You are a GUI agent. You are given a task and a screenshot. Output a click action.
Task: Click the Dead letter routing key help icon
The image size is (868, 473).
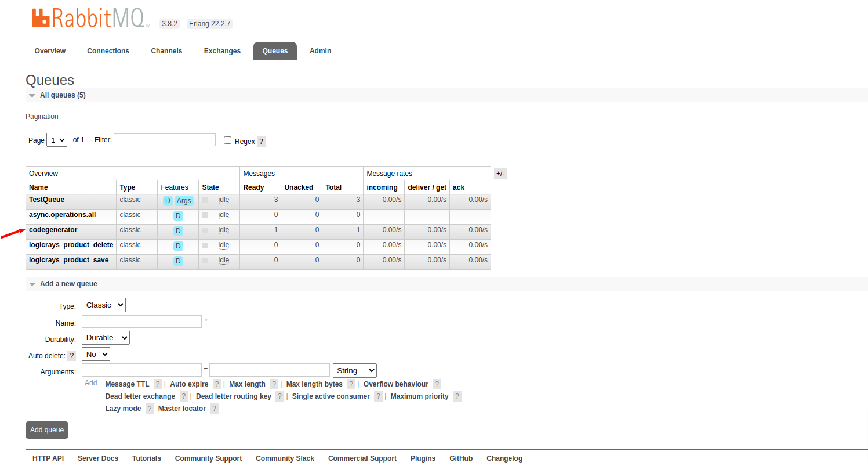coord(280,396)
